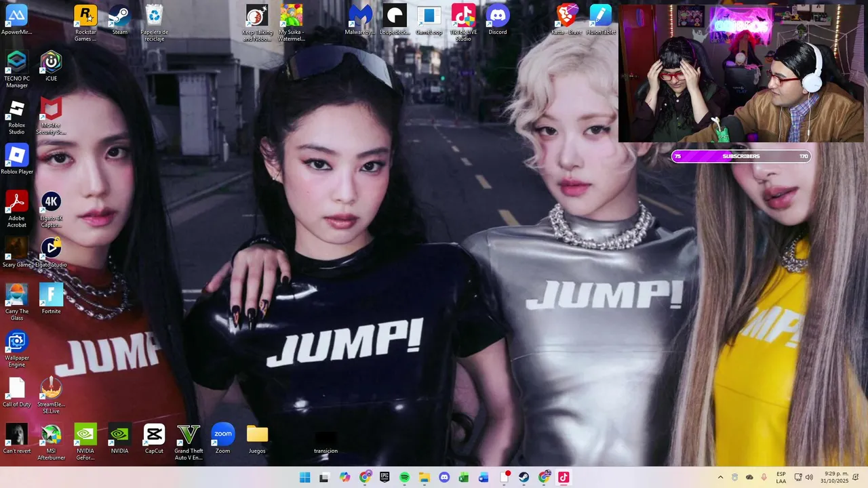Click the OneDrive cloud tray icon

coord(749,477)
